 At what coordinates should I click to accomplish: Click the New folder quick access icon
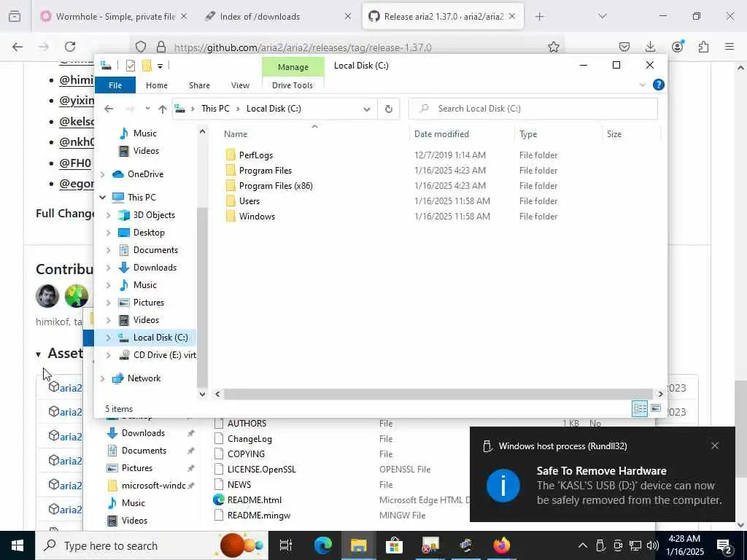(147, 66)
